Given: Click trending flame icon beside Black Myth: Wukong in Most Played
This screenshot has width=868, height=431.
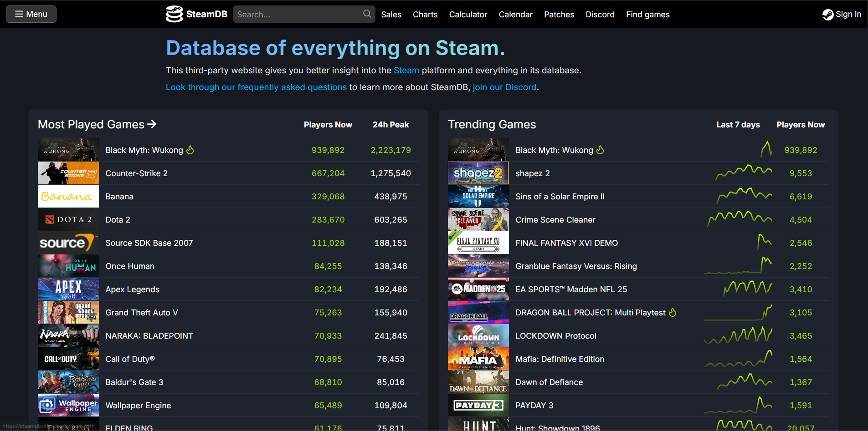Looking at the screenshot, I should point(190,150).
